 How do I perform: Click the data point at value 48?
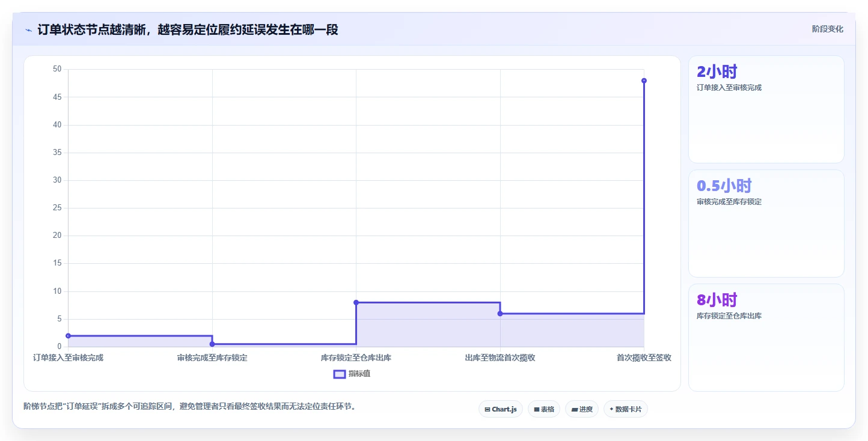644,81
